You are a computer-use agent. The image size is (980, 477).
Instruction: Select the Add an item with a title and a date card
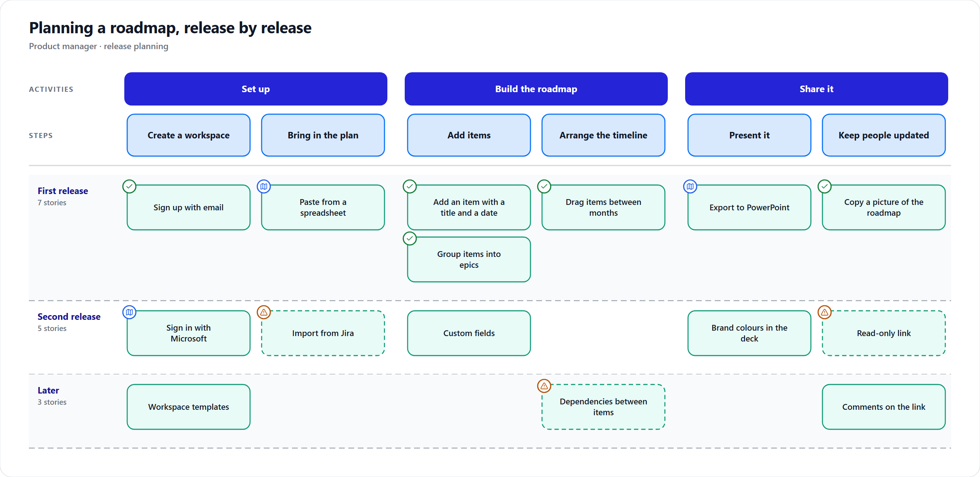pyautogui.click(x=469, y=207)
